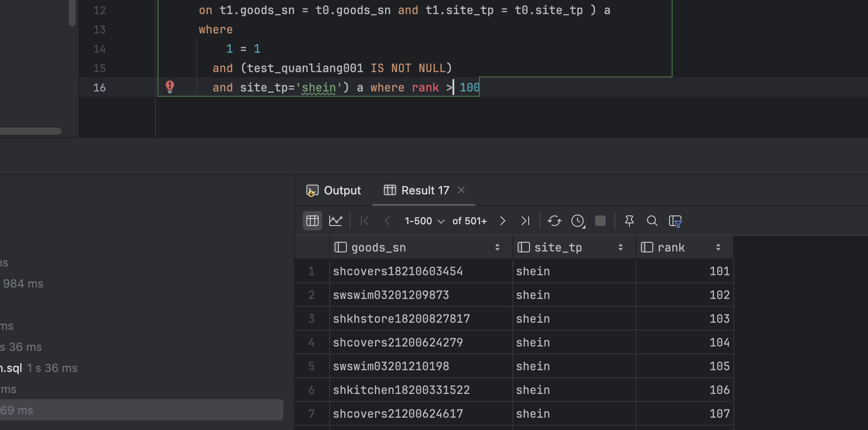Go to previous page of results
The image size is (868, 430).
387,221
